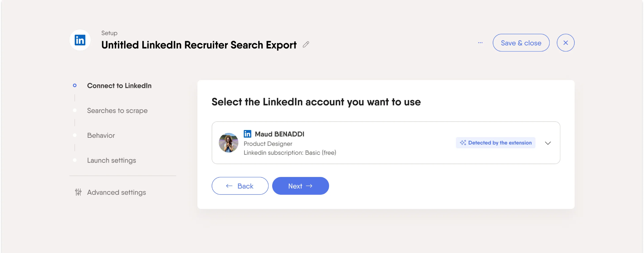Click the Back button

pos(240,186)
